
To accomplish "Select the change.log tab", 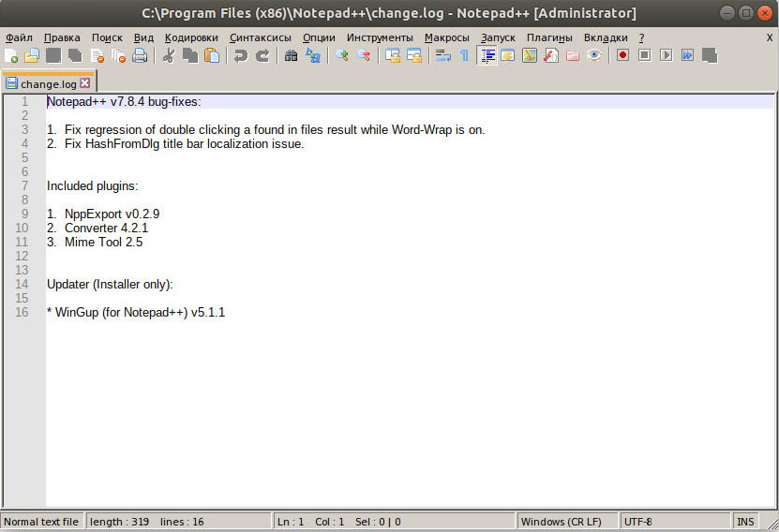I will 48,84.
